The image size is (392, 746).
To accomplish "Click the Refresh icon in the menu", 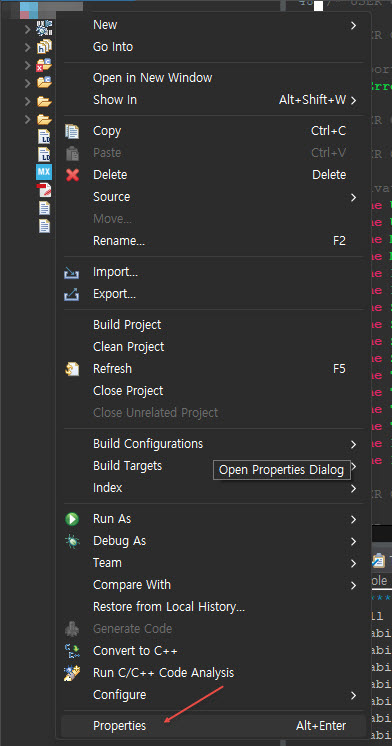I will pos(72,369).
